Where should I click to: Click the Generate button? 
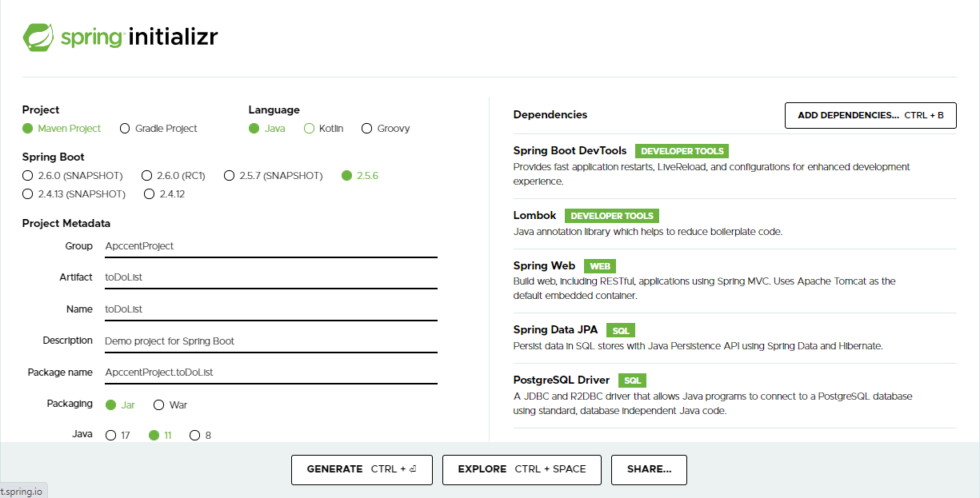point(362,469)
